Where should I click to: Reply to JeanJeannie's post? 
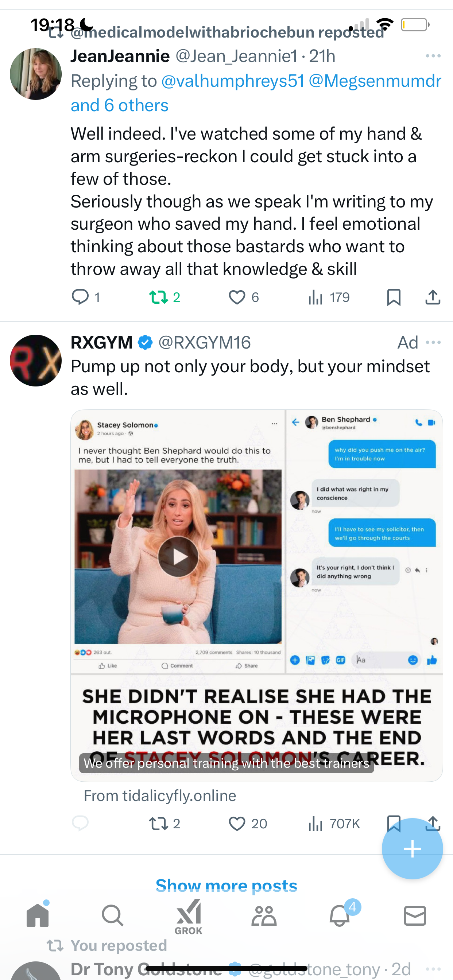click(x=86, y=297)
